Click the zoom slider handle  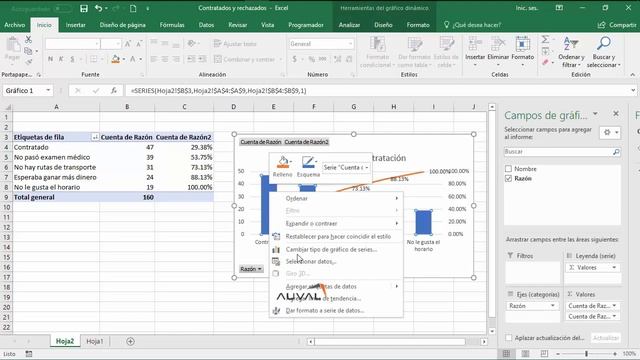(x=586, y=353)
